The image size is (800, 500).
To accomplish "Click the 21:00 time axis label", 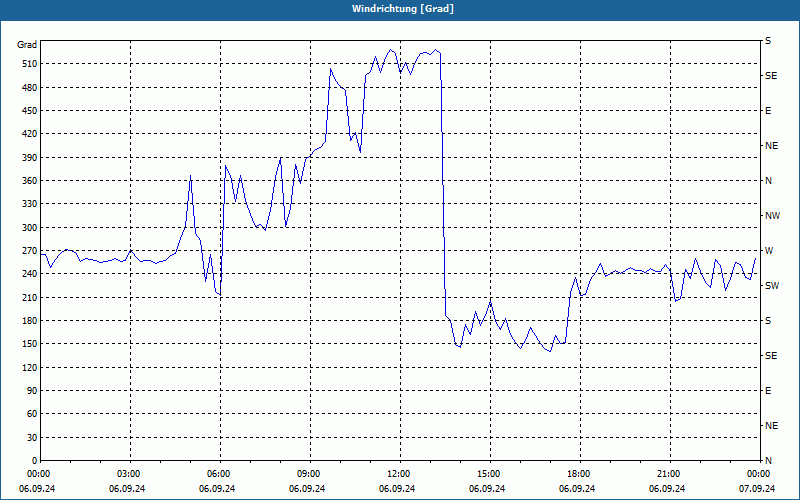I will click(670, 474).
